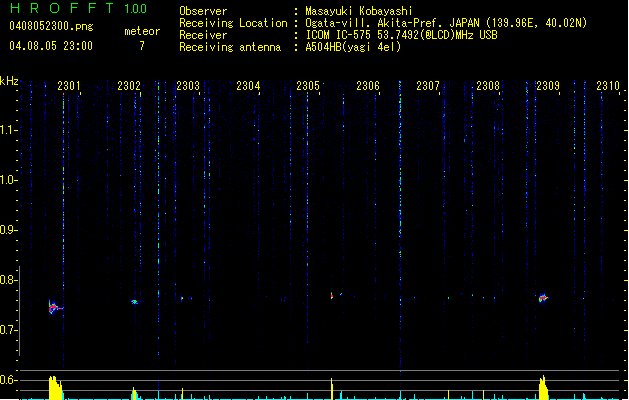The height and width of the screenshot is (400, 629).
Task: Click the 2303 time marker
Action: pyautogui.click(x=188, y=86)
